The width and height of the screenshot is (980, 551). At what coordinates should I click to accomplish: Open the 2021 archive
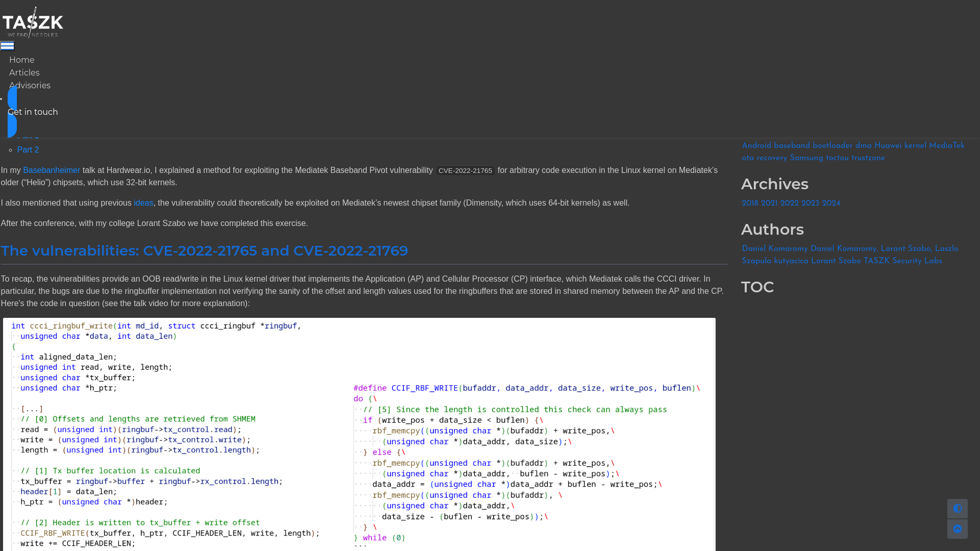(769, 204)
